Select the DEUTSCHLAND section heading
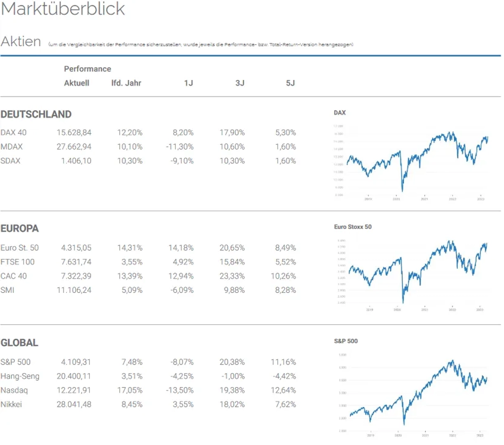 point(36,114)
